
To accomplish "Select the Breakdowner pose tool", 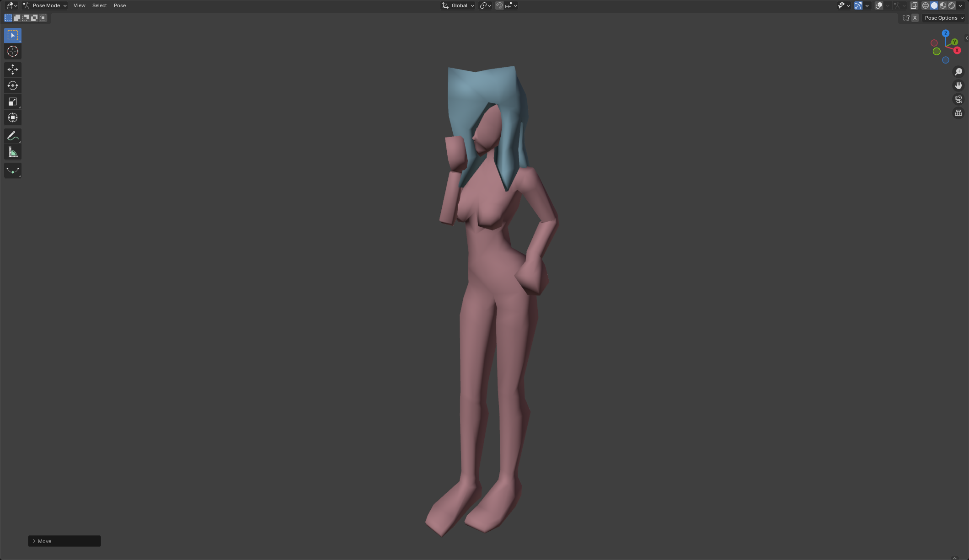I will pyautogui.click(x=13, y=171).
